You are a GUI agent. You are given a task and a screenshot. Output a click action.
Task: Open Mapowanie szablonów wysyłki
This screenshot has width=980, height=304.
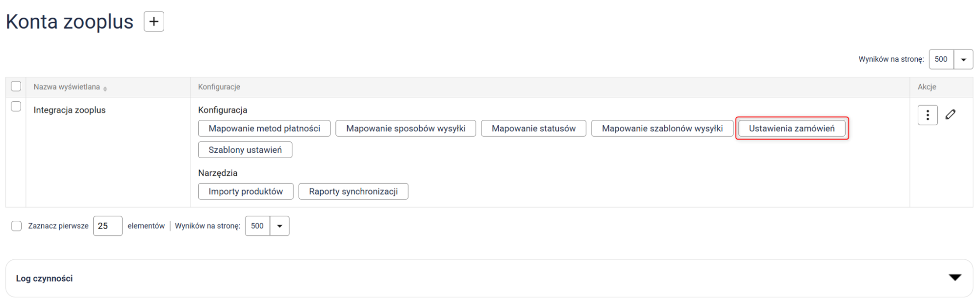point(662,128)
